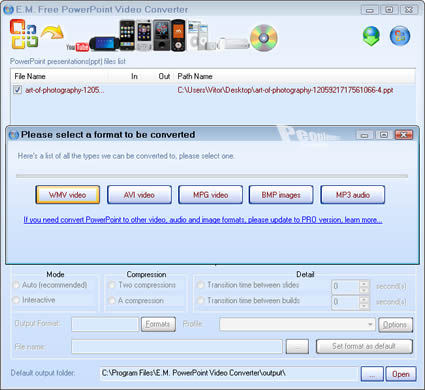This screenshot has width=425, height=390.
Task: Click the builds transition seconds value field
Action: (346, 302)
